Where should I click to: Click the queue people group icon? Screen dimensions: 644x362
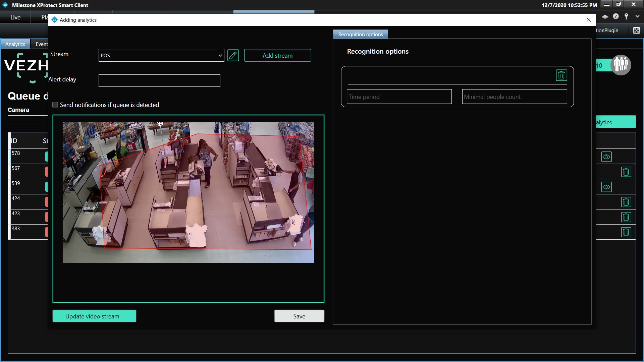coord(621,65)
